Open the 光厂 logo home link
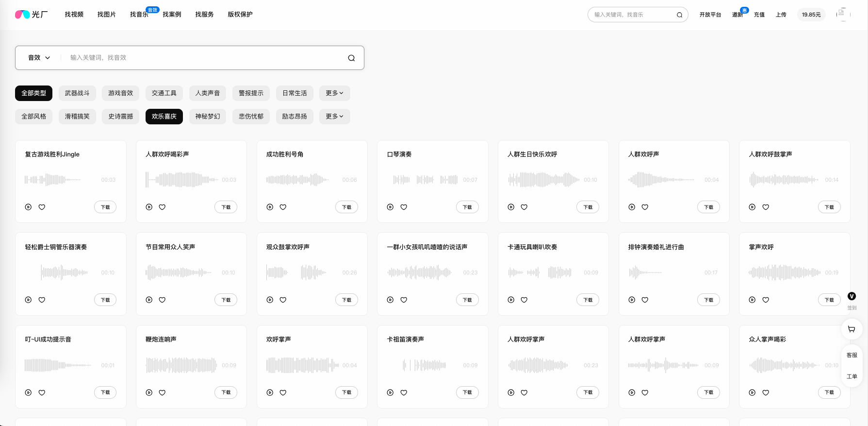This screenshot has width=868, height=426. [32, 15]
